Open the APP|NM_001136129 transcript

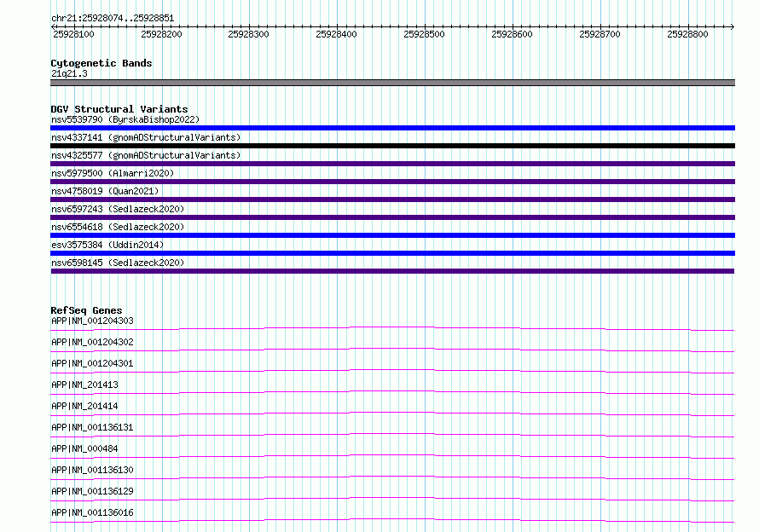(x=92, y=491)
